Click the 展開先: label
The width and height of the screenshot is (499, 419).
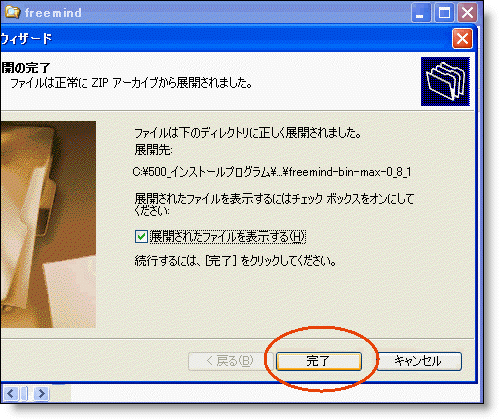point(153,150)
